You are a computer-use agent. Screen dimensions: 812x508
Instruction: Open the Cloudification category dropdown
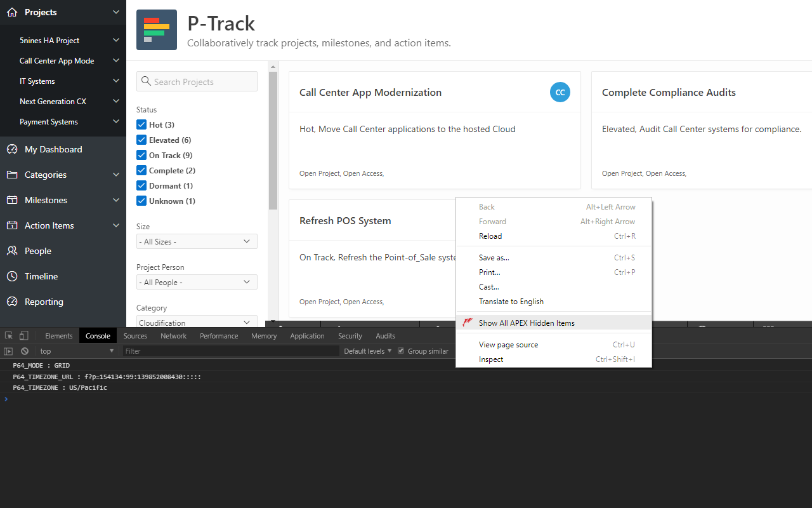coord(197,321)
